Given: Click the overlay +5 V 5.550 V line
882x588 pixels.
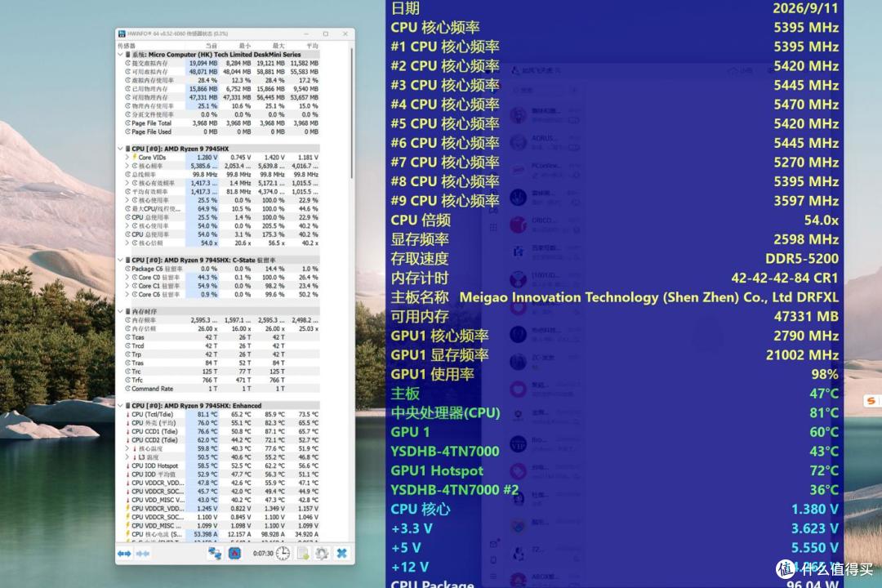Looking at the screenshot, I should [x=615, y=547].
